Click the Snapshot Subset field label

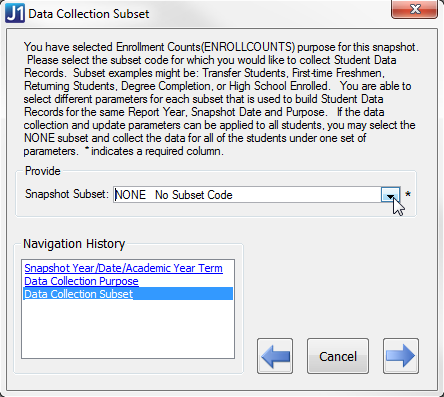tap(67, 194)
